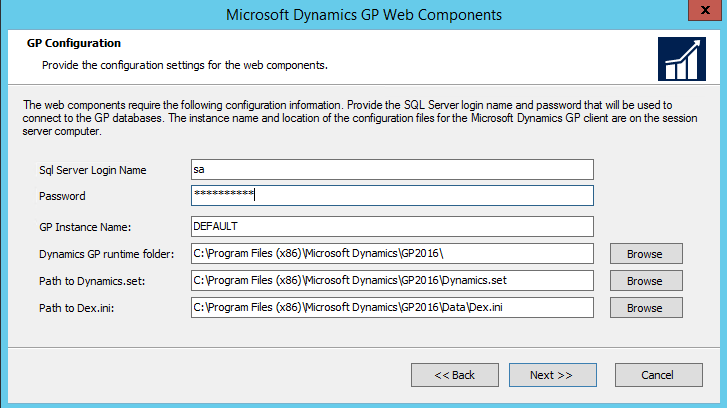The height and width of the screenshot is (408, 727).
Task: Select the GP Instance Name field
Action: coord(392,226)
